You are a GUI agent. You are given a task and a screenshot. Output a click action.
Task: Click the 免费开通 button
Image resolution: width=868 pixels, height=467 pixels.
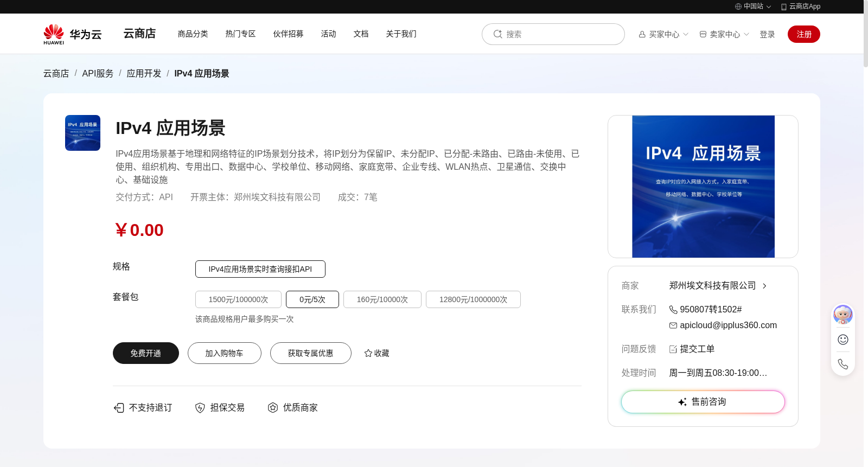click(x=146, y=353)
